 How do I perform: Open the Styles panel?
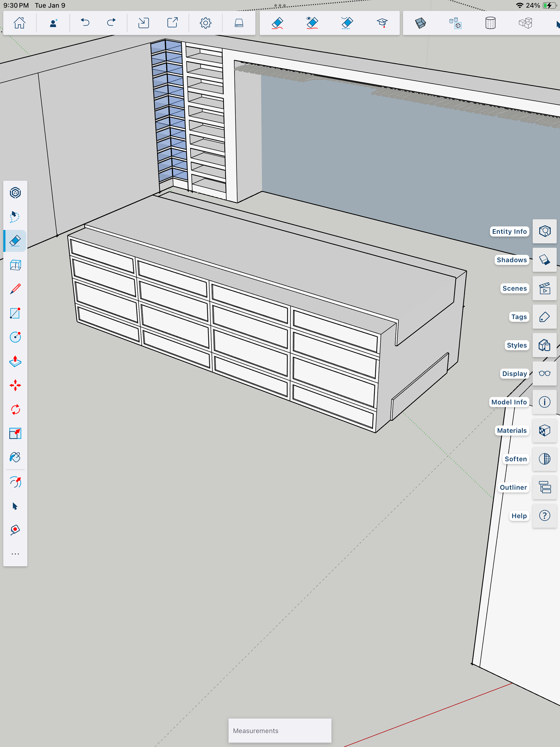click(x=545, y=345)
